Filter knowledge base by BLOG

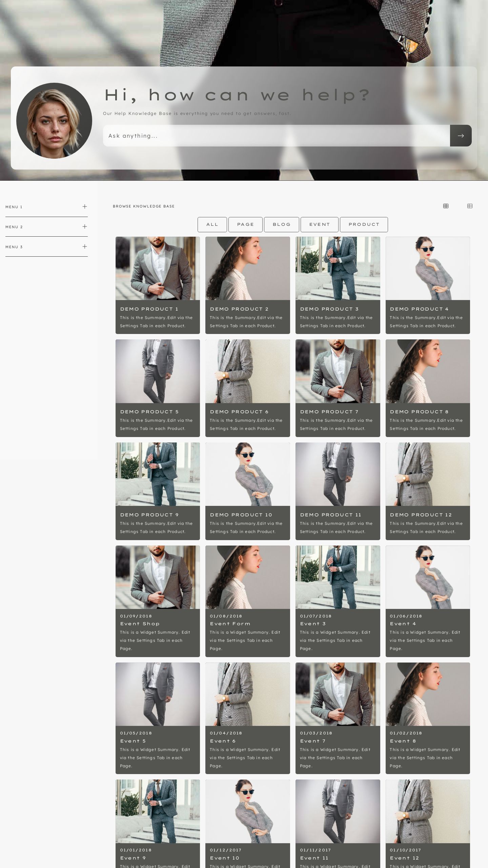281,224
